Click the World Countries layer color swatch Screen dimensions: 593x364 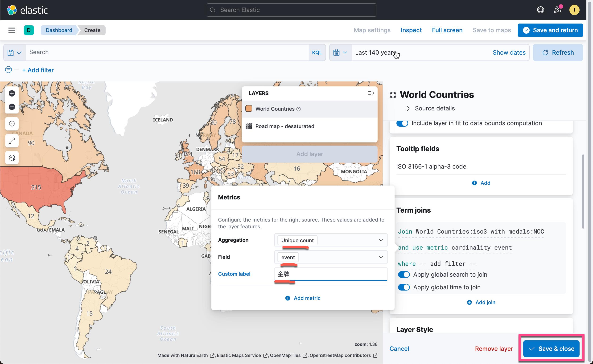click(249, 109)
